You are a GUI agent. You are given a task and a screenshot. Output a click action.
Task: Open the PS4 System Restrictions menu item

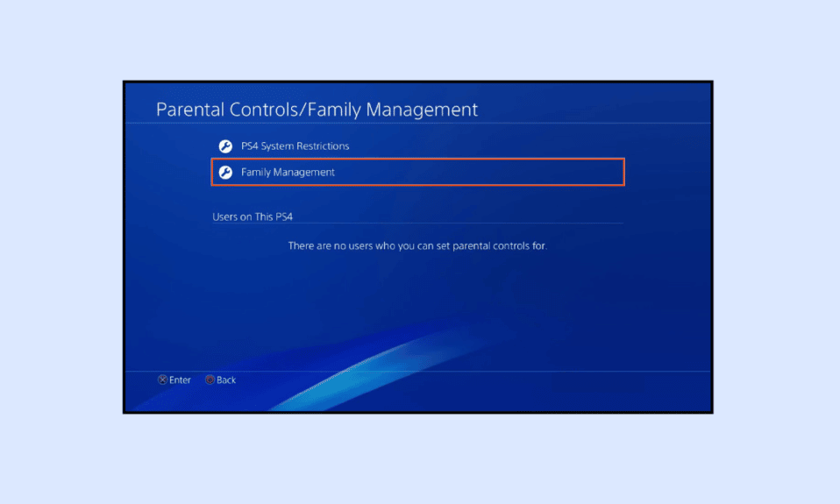(x=418, y=146)
